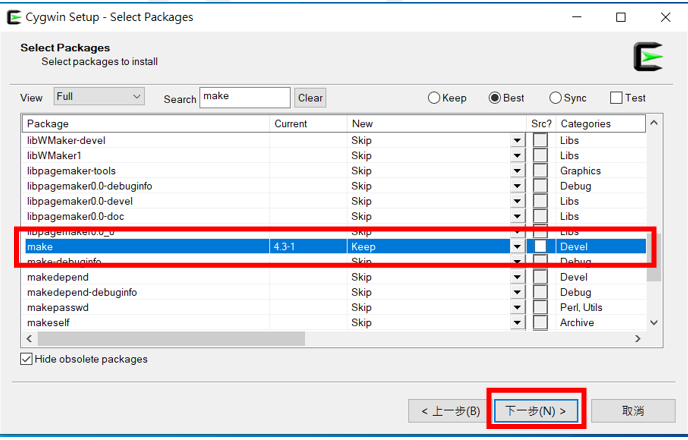688x440 pixels.
Task: Click the Archive category cell
Action: click(577, 322)
